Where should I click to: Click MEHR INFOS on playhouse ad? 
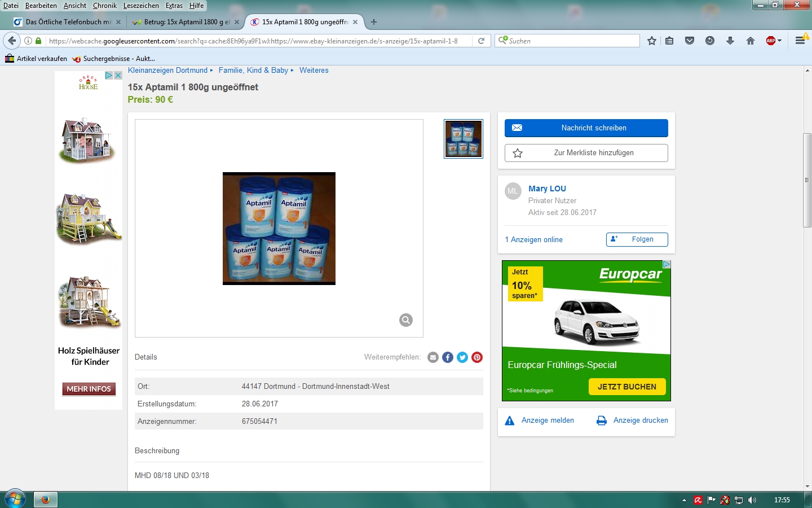pos(89,389)
